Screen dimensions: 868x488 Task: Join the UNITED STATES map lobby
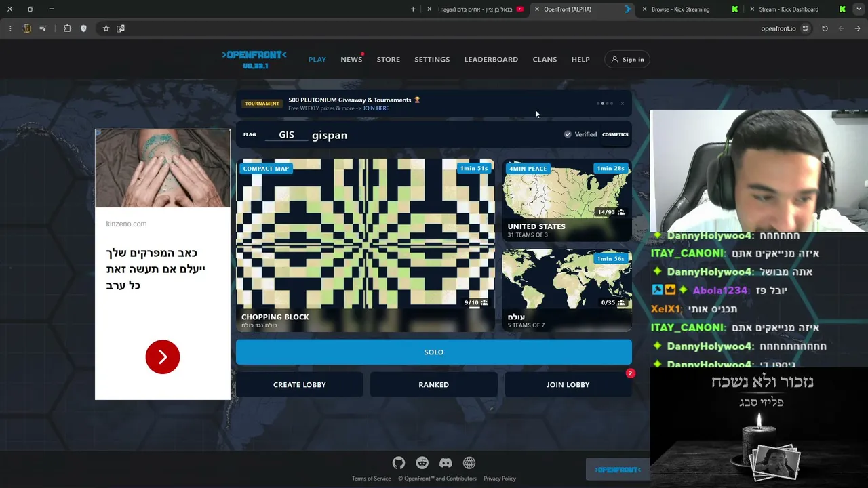click(567, 200)
